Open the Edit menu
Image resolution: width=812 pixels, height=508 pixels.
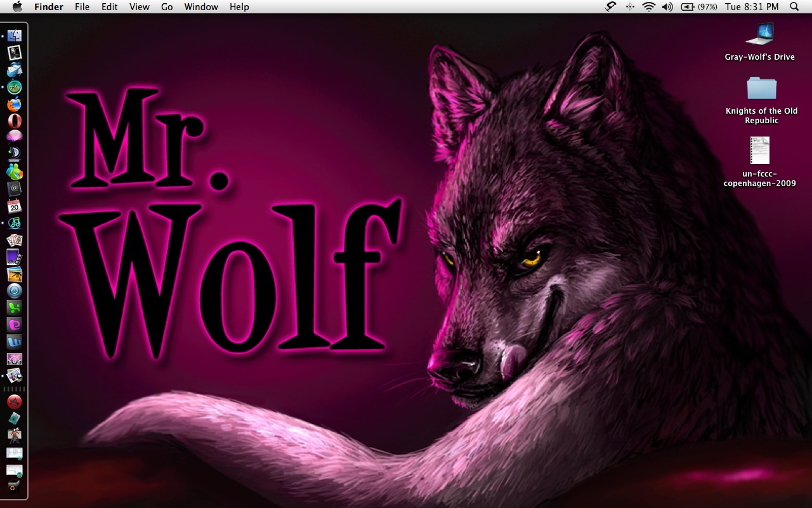point(110,7)
